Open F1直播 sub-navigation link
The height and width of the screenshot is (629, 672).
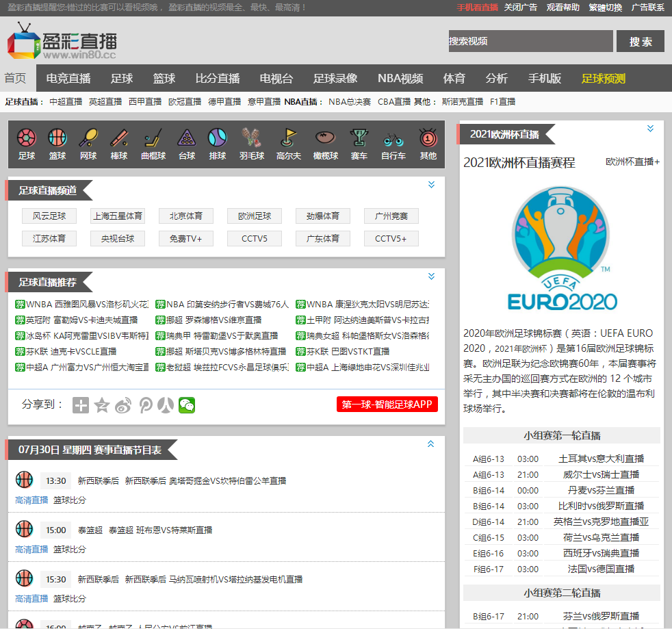tap(503, 102)
